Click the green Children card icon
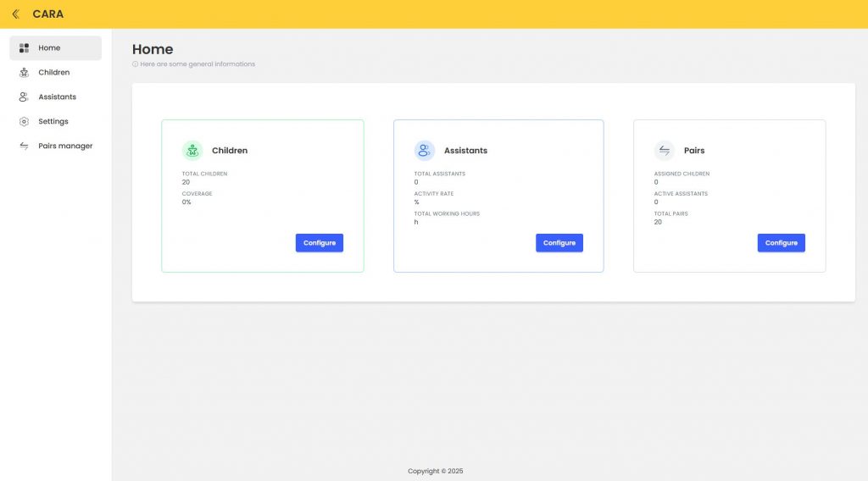Screen dimensions: 868x481 pyautogui.click(x=192, y=151)
